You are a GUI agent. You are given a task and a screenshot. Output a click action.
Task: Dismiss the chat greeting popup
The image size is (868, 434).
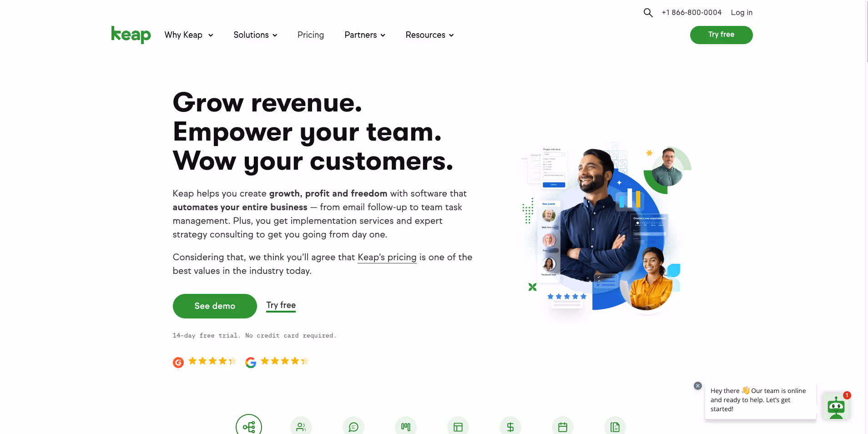698,386
